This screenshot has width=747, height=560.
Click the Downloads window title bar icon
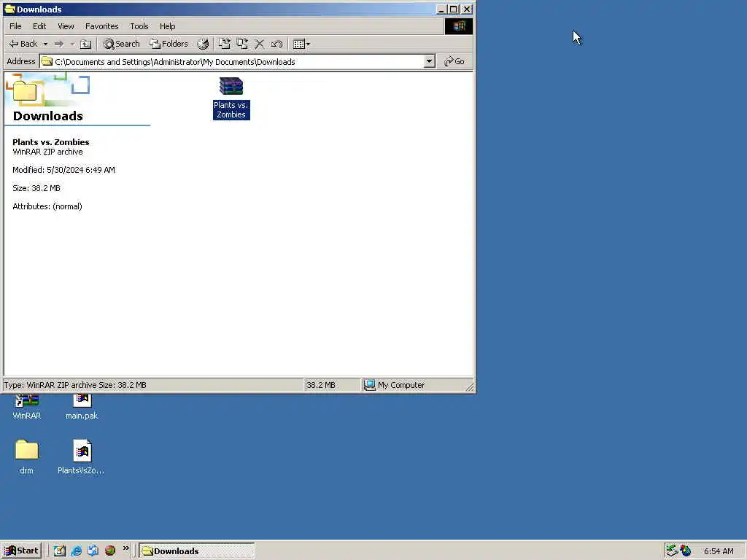(9, 9)
